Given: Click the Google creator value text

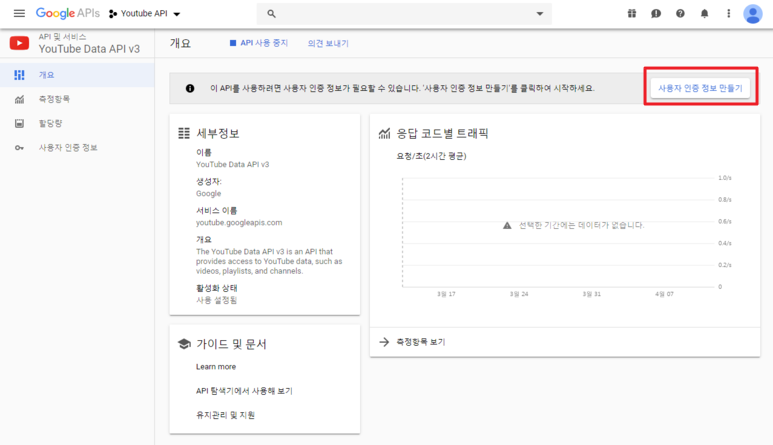Looking at the screenshot, I should point(209,193).
